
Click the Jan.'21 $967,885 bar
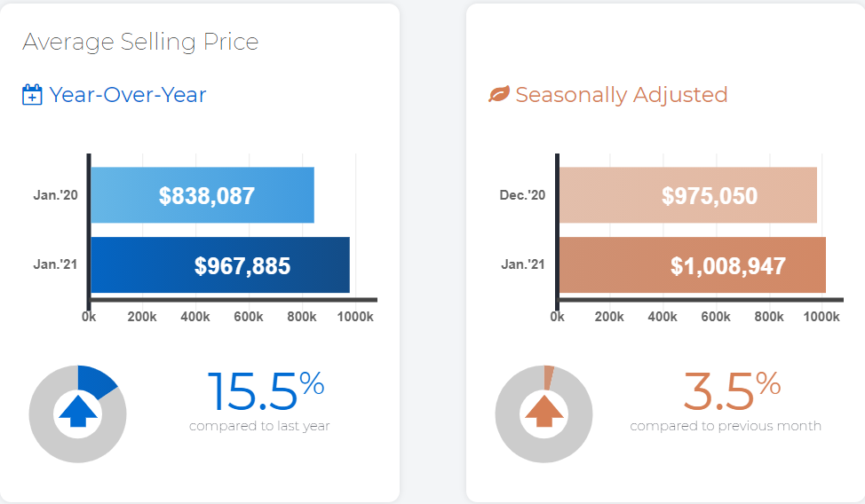[x=220, y=264]
